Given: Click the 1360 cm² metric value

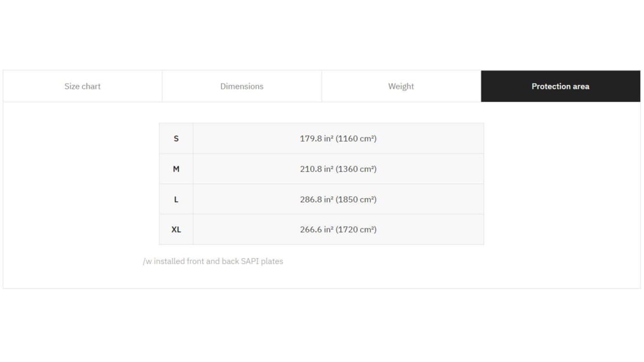Looking at the screenshot, I should (356, 169).
